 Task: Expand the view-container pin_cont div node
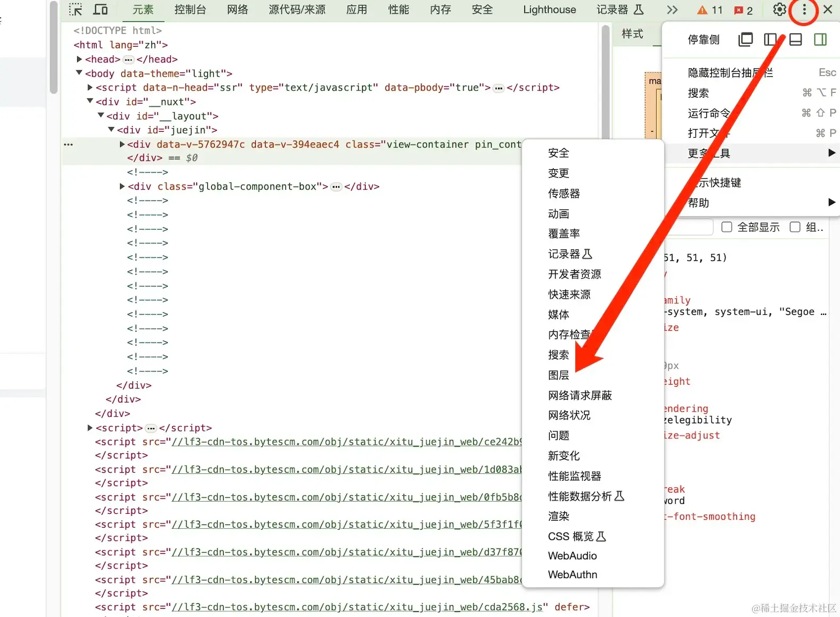coord(122,144)
